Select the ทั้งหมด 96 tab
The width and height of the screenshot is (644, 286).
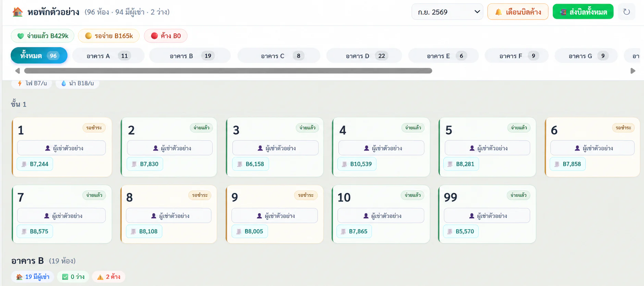tap(39, 55)
